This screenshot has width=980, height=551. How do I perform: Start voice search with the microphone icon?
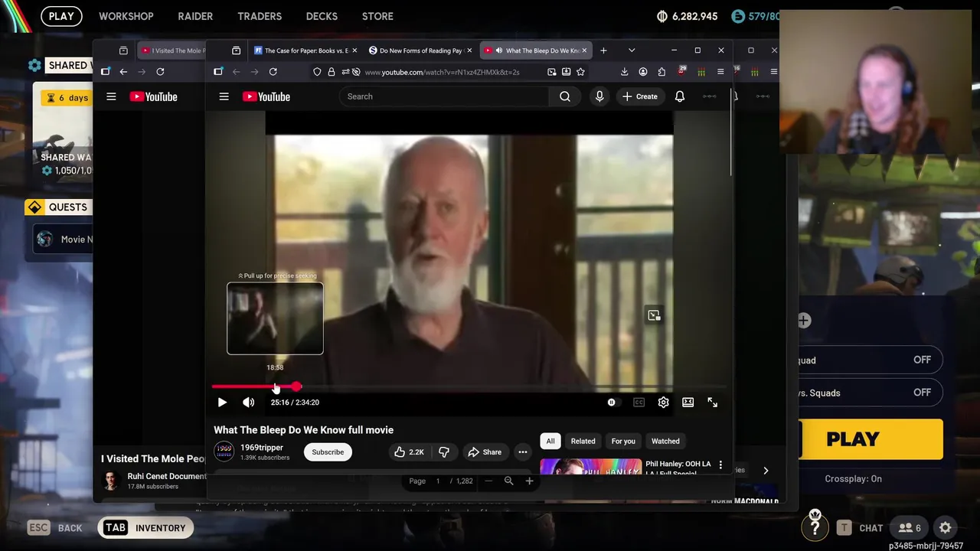point(599,96)
